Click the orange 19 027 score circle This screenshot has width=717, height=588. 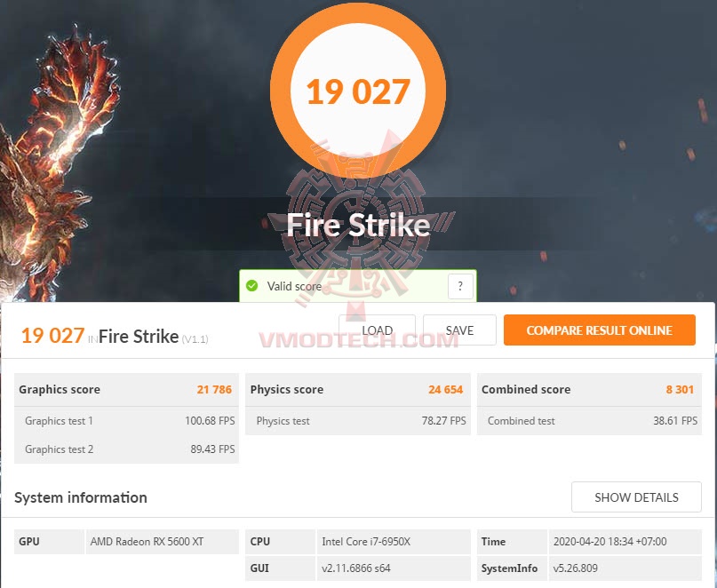click(x=357, y=91)
